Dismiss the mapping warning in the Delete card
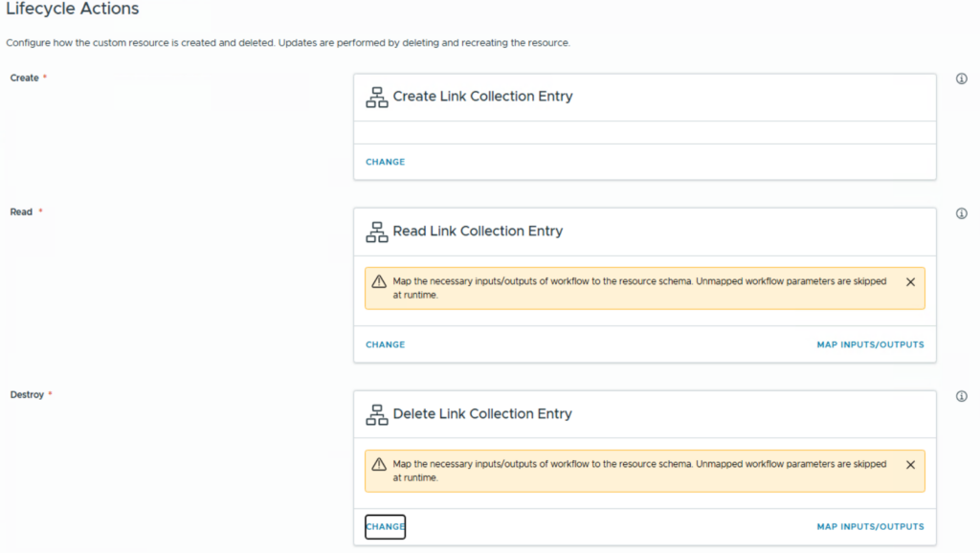Viewport: 980px width, 553px height. coord(910,465)
